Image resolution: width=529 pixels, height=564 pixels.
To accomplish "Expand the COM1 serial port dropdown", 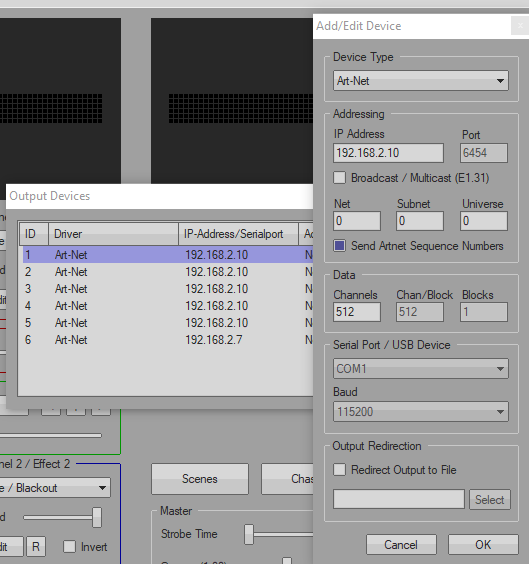I will [x=420, y=369].
